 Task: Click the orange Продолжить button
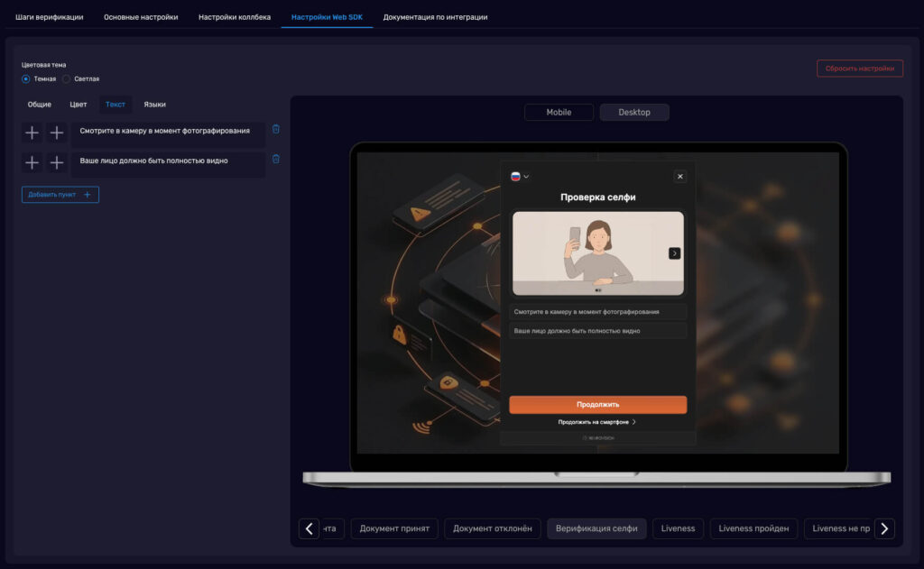point(597,405)
